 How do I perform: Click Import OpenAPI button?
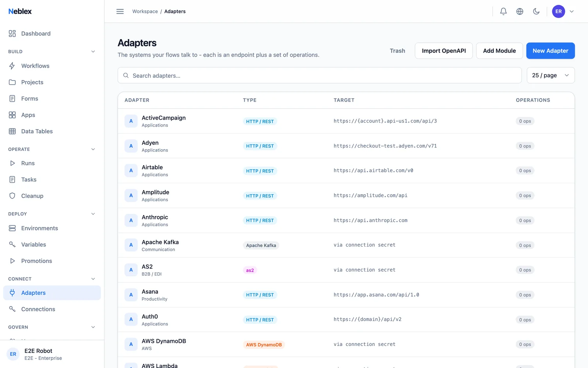point(444,51)
